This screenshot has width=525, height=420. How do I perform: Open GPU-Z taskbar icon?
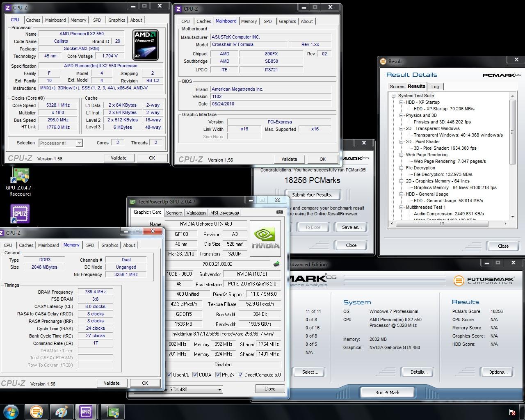113,412
